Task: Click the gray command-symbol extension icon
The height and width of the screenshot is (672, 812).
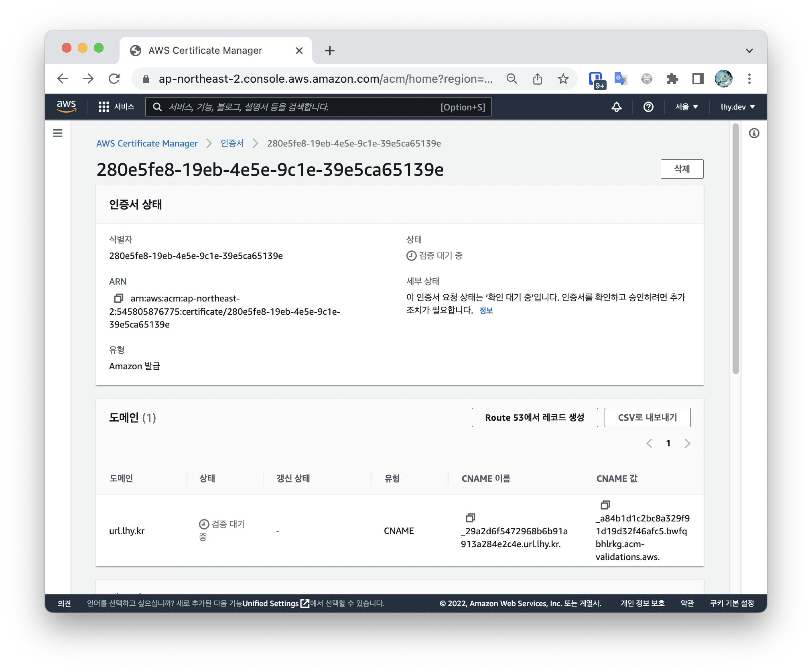Action: tap(646, 79)
